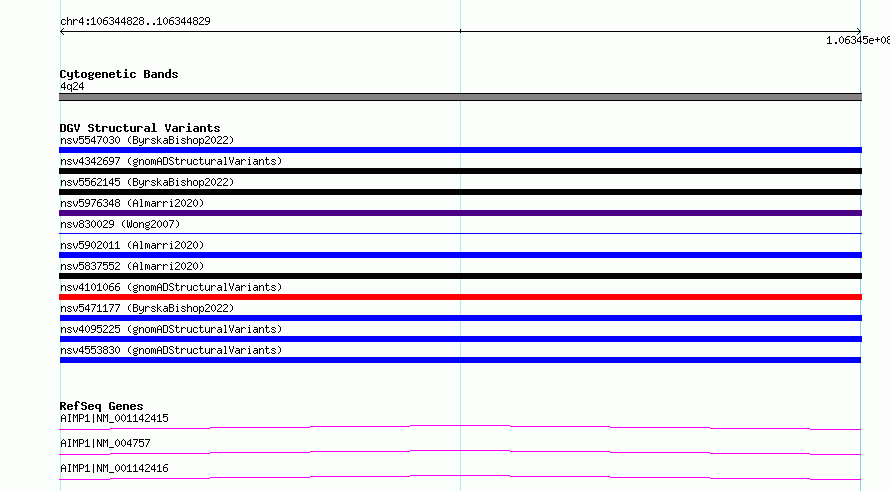Screen dimensions: 890x491
Task: Select the Cytogenetic Bands track title
Action: click(x=119, y=74)
